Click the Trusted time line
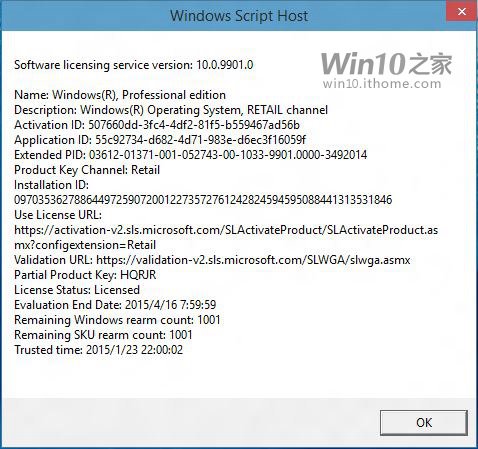478x449 pixels. coord(98,350)
